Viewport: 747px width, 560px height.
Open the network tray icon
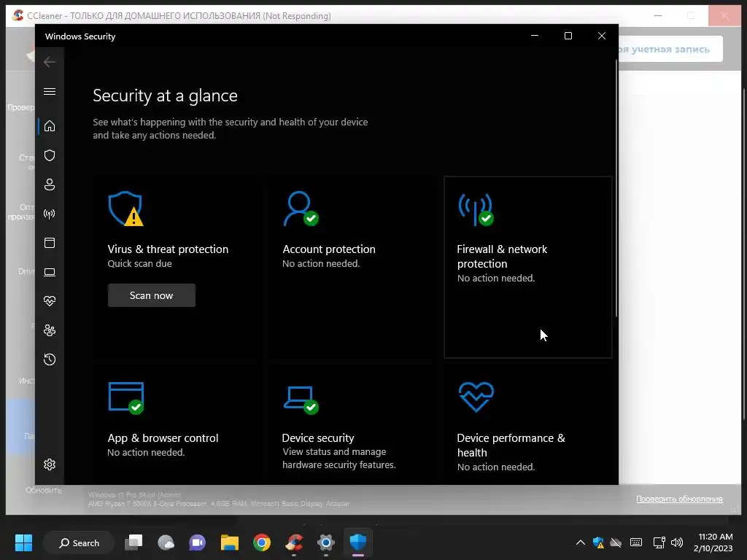659,542
